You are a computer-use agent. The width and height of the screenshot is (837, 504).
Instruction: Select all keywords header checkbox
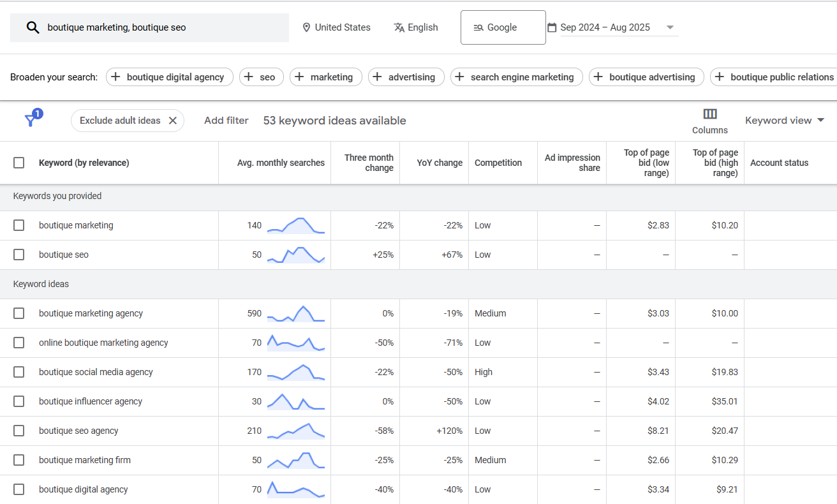(19, 163)
